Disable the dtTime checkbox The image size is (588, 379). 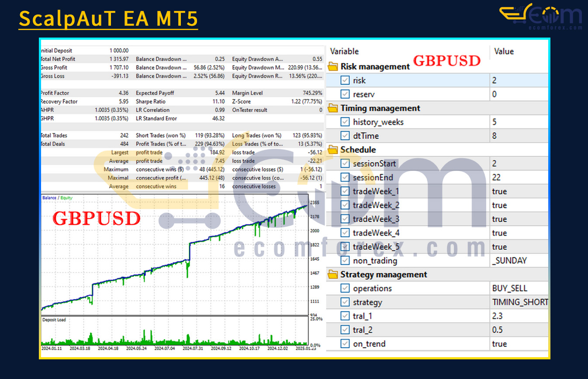click(345, 136)
